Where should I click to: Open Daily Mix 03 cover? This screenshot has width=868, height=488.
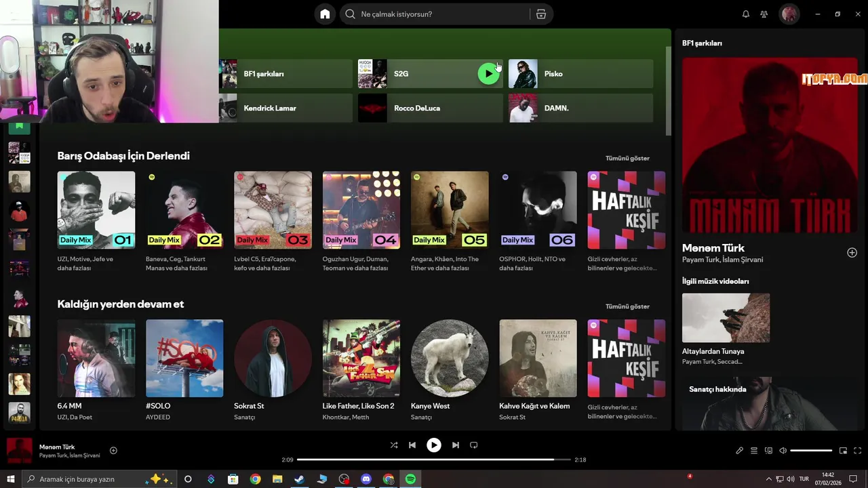(x=273, y=210)
